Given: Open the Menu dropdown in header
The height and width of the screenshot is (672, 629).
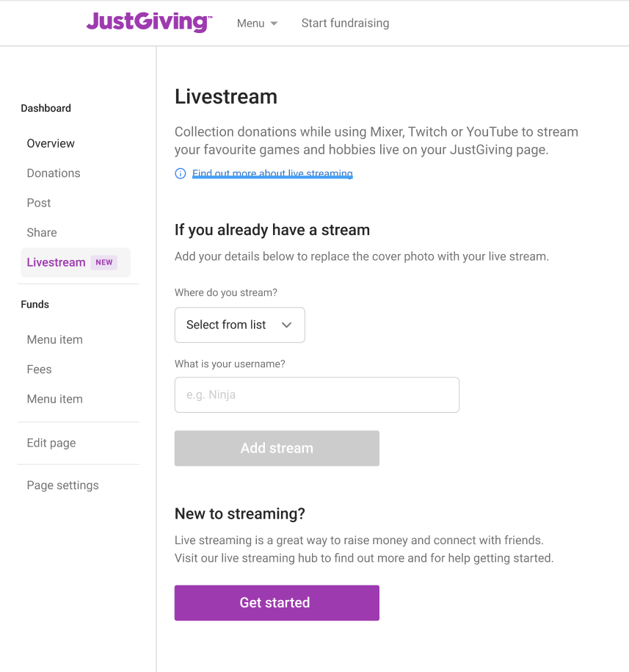Looking at the screenshot, I should click(x=257, y=24).
